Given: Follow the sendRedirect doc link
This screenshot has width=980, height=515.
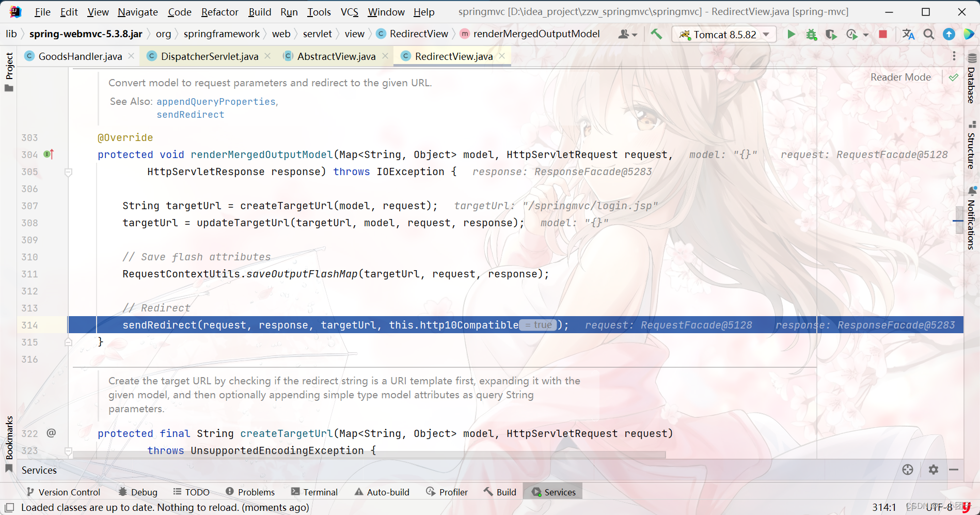Looking at the screenshot, I should (x=191, y=114).
